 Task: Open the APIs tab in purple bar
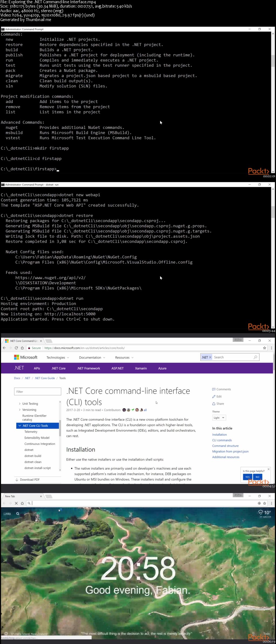(x=37, y=368)
